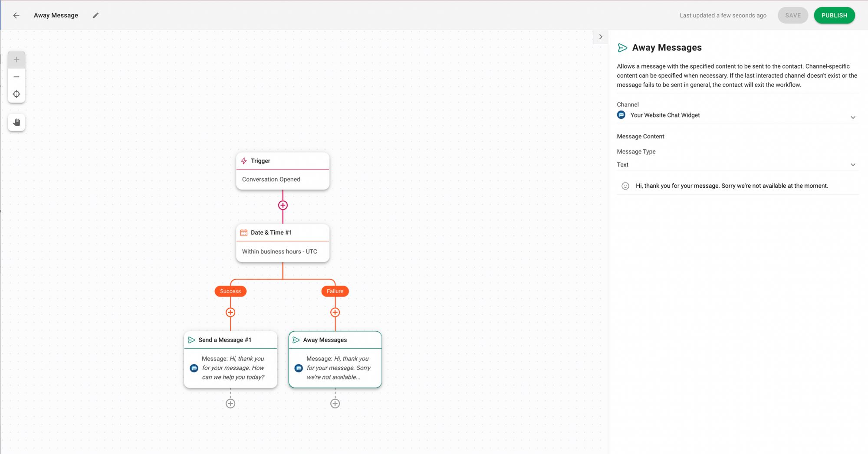
Task: Collapse the right side panel
Action: [601, 37]
